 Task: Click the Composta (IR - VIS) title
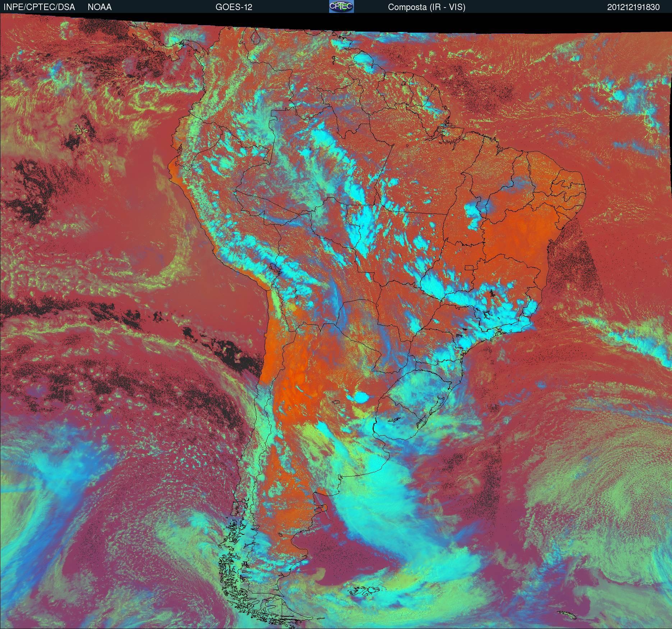tap(427, 7)
